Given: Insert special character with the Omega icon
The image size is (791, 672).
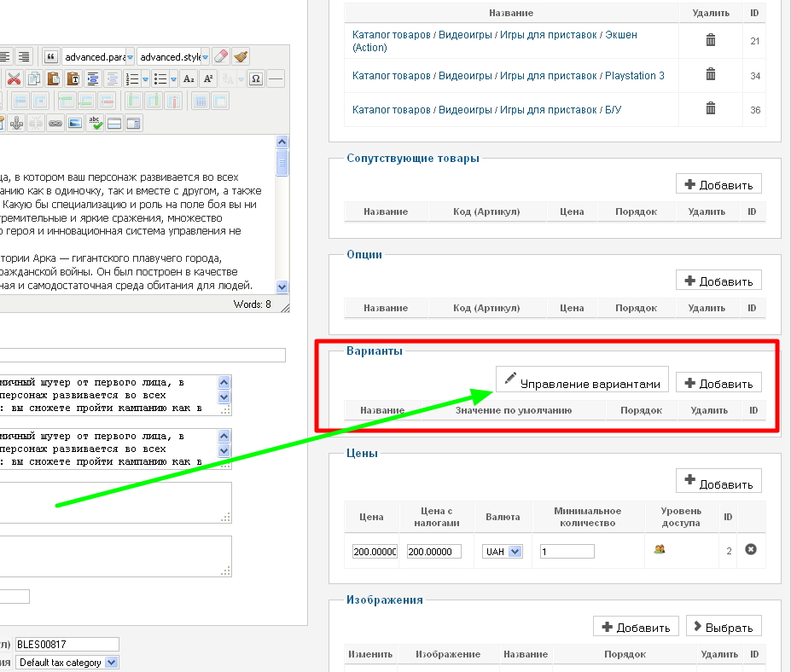Looking at the screenshot, I should coord(256,78).
